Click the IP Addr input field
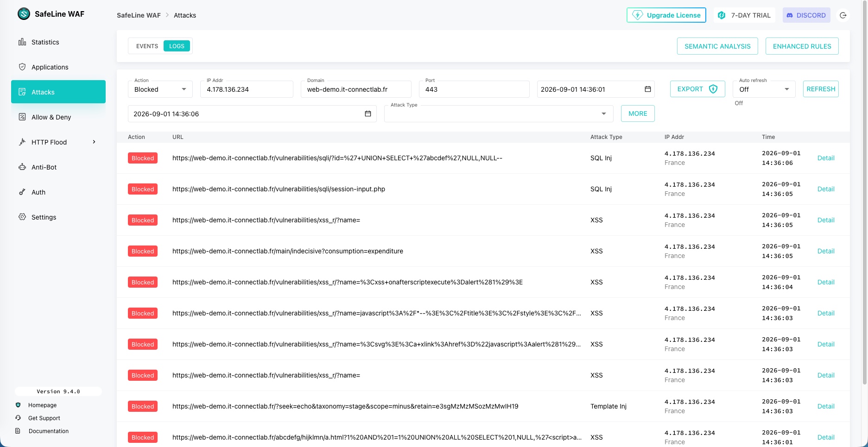The image size is (868, 447). tap(247, 89)
